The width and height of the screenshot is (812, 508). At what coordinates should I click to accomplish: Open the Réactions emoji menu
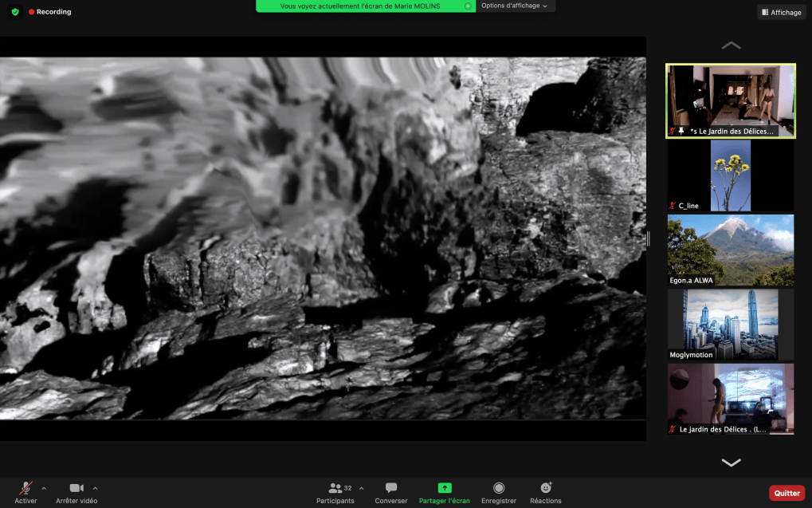point(546,488)
